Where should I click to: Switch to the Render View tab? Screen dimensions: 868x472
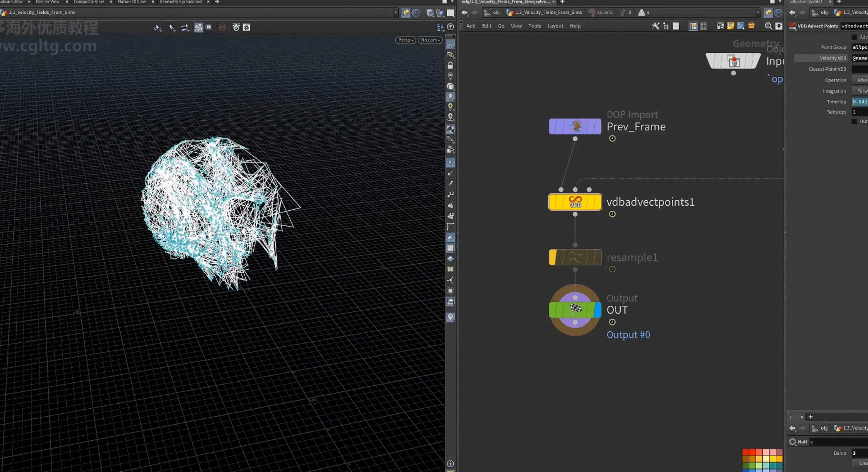pyautogui.click(x=48, y=2)
